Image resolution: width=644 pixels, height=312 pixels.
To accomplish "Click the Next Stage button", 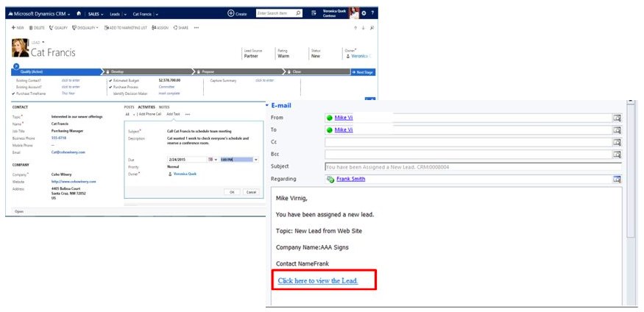I will coord(363,72).
